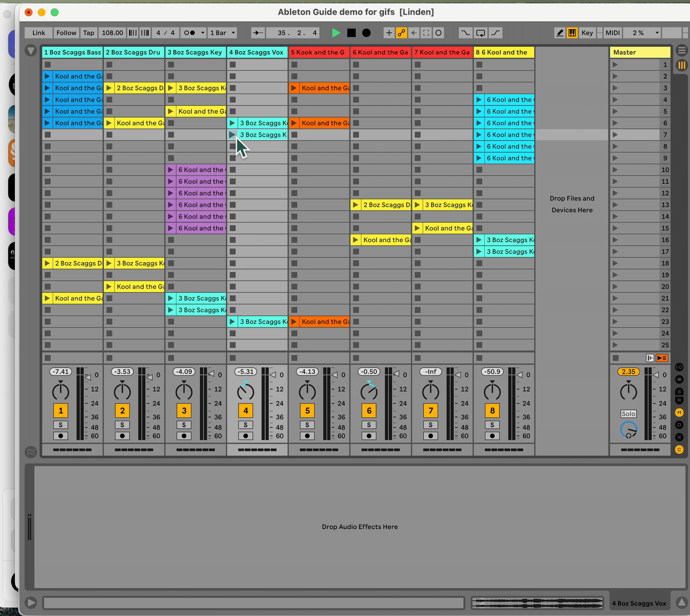Click the green transport Play button

point(336,33)
